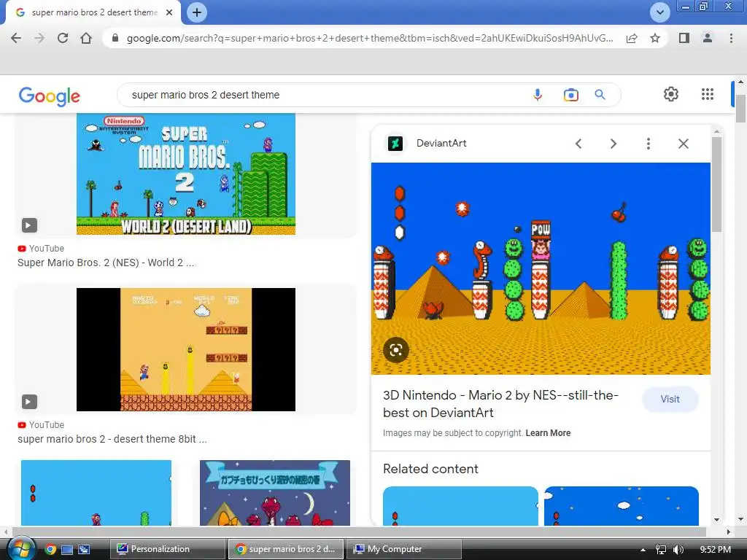
Task: Search by image with camera icon
Action: pyautogui.click(x=570, y=95)
